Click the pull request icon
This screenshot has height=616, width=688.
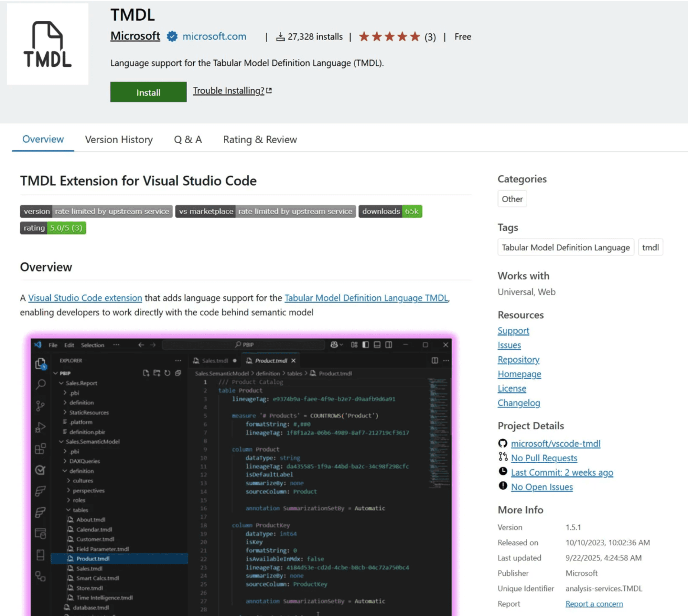[503, 457]
